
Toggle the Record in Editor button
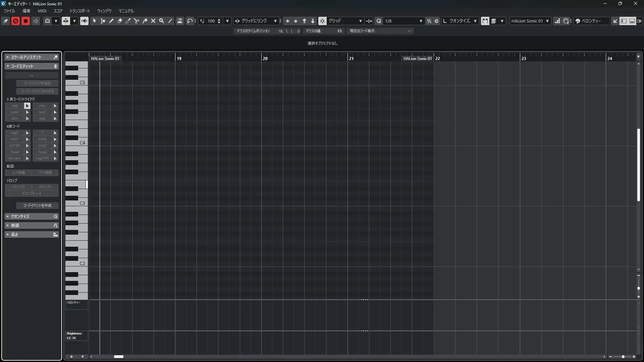[25, 21]
